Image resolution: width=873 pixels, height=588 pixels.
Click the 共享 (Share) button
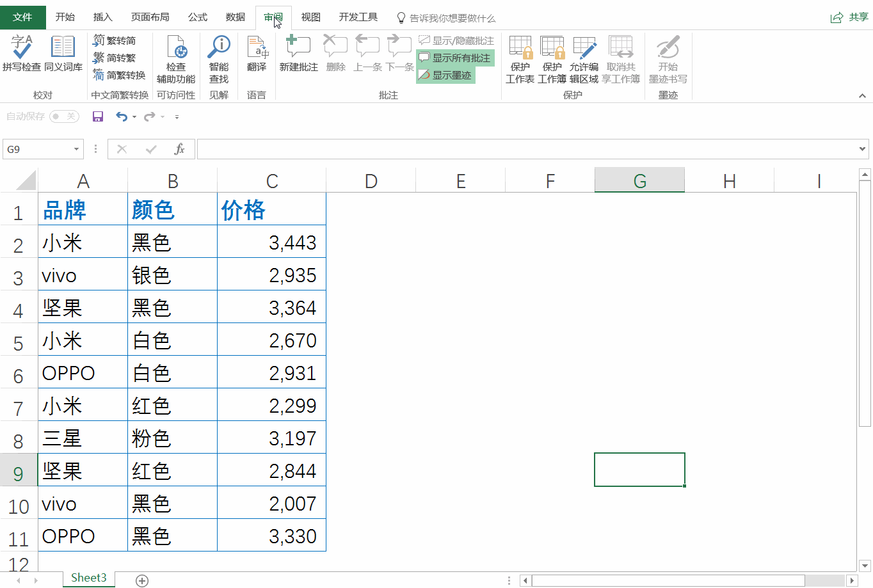click(849, 17)
